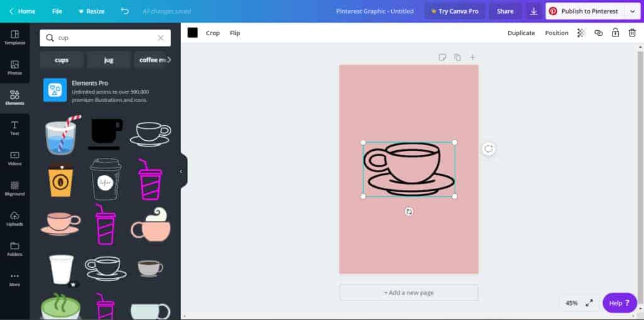Open the Photos sidebar panel
The image size is (644, 320).
[15, 68]
